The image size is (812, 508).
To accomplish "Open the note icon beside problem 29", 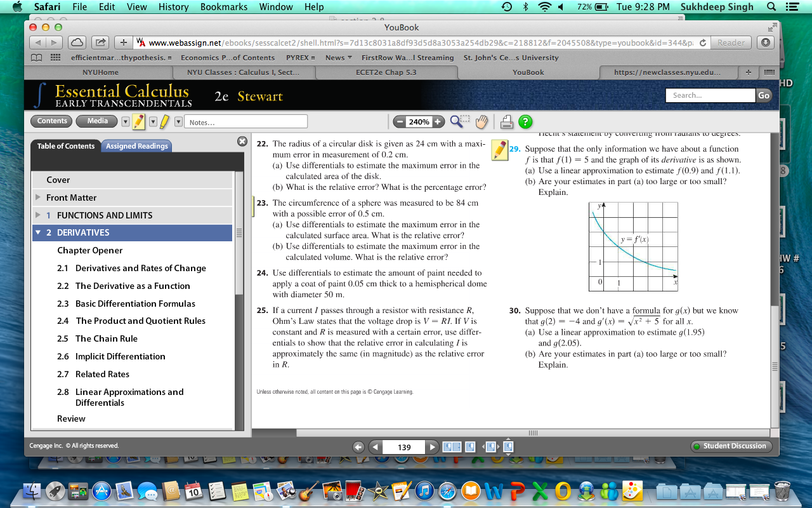I will (x=499, y=150).
